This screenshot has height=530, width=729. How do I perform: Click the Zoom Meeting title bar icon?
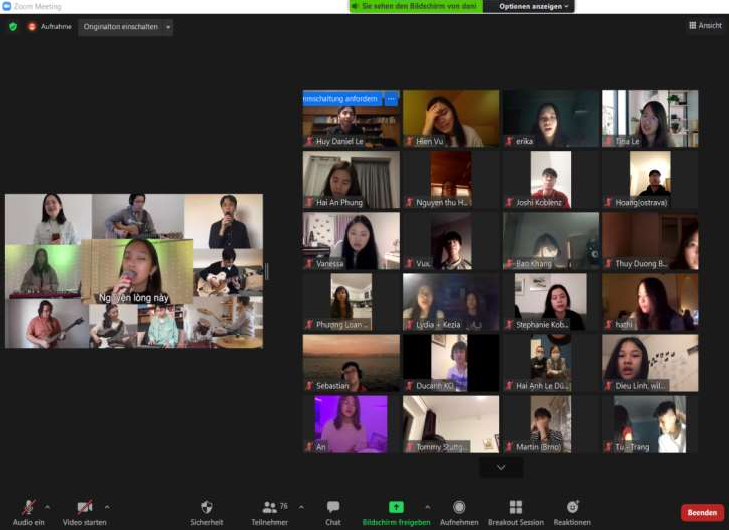(7, 6)
